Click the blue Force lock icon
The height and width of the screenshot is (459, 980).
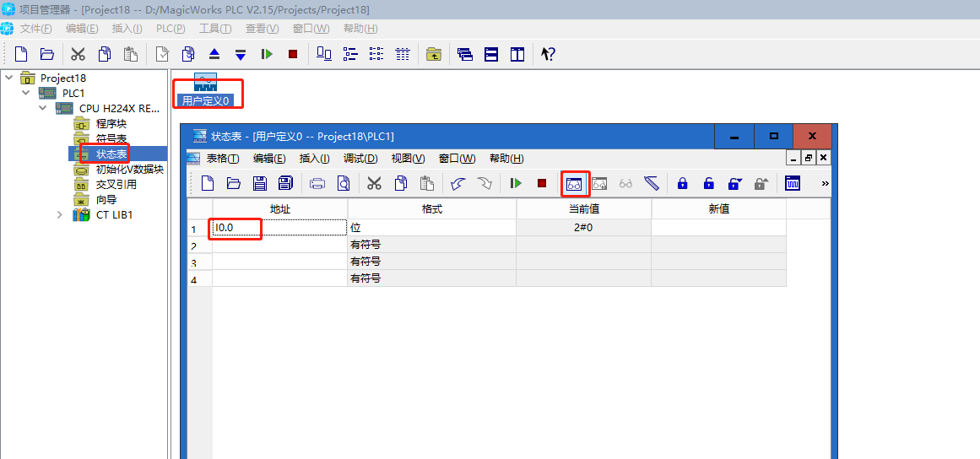(683, 184)
